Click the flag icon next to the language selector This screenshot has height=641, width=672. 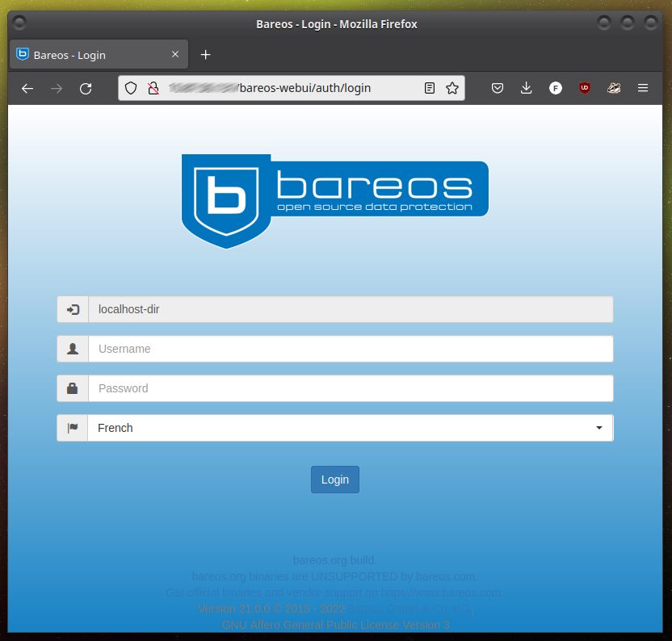(x=72, y=428)
